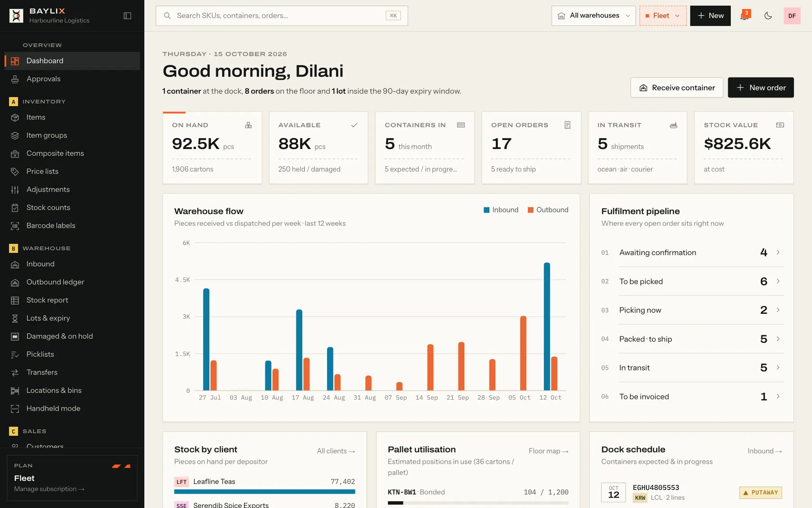Image resolution: width=812 pixels, height=508 pixels.
Task: Click the Picklists icon
Action: coord(15,354)
